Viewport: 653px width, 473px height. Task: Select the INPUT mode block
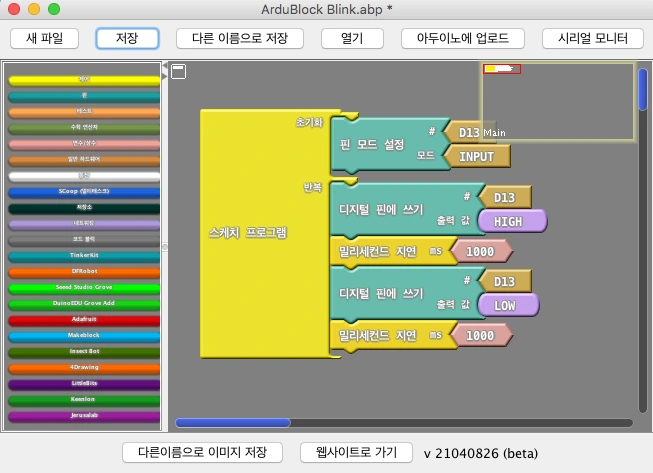click(477, 157)
